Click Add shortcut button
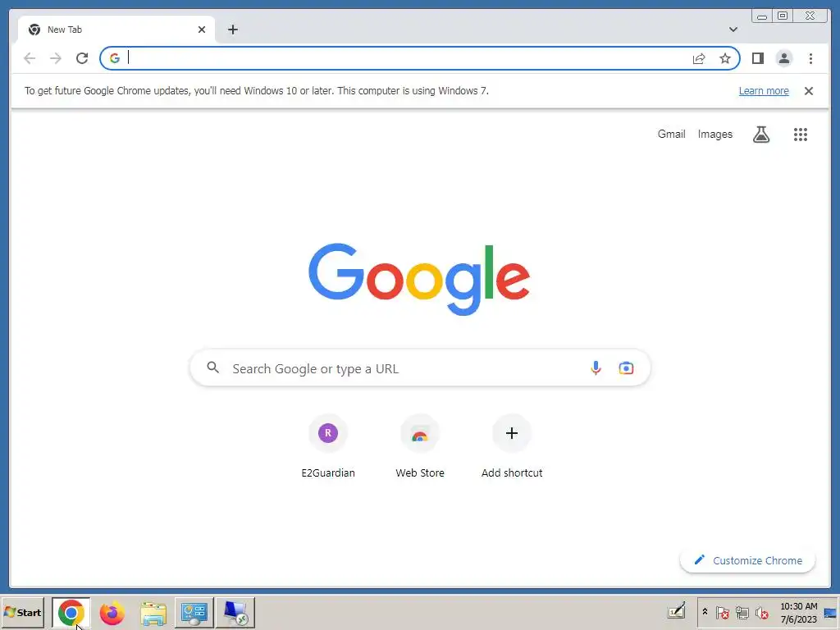 coord(512,445)
